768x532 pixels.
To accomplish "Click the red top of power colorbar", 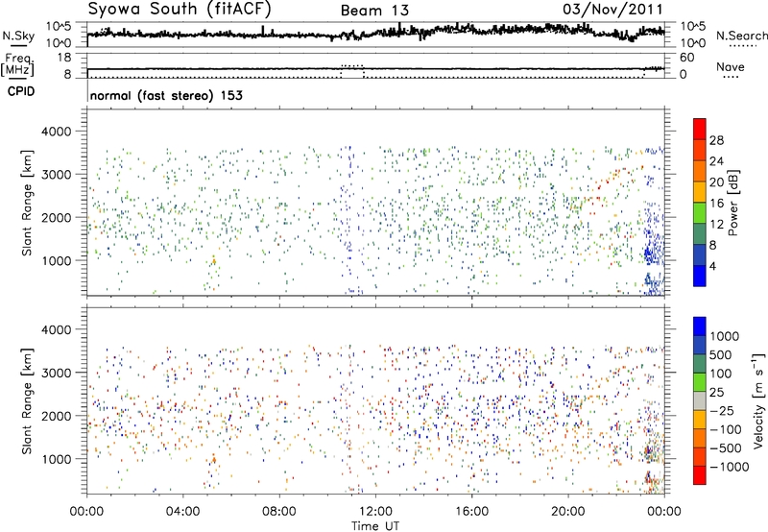I will click(700, 129).
